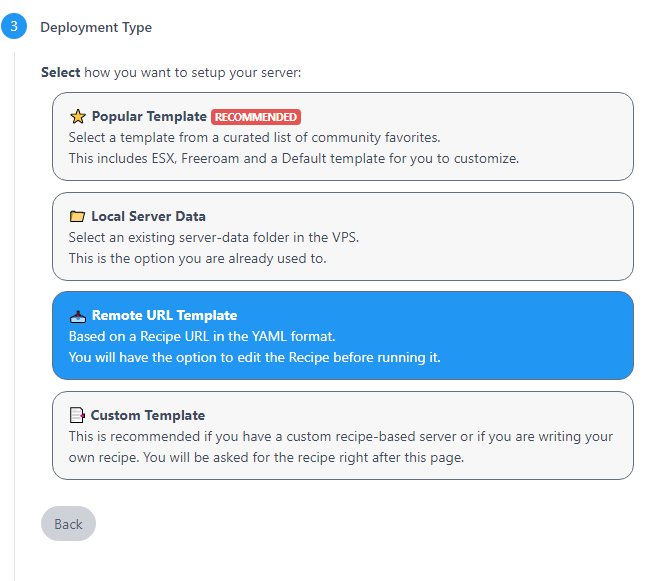Screen dimensions: 668x581
Task: Click the star icon beside Popular Template
Action: (x=78, y=116)
